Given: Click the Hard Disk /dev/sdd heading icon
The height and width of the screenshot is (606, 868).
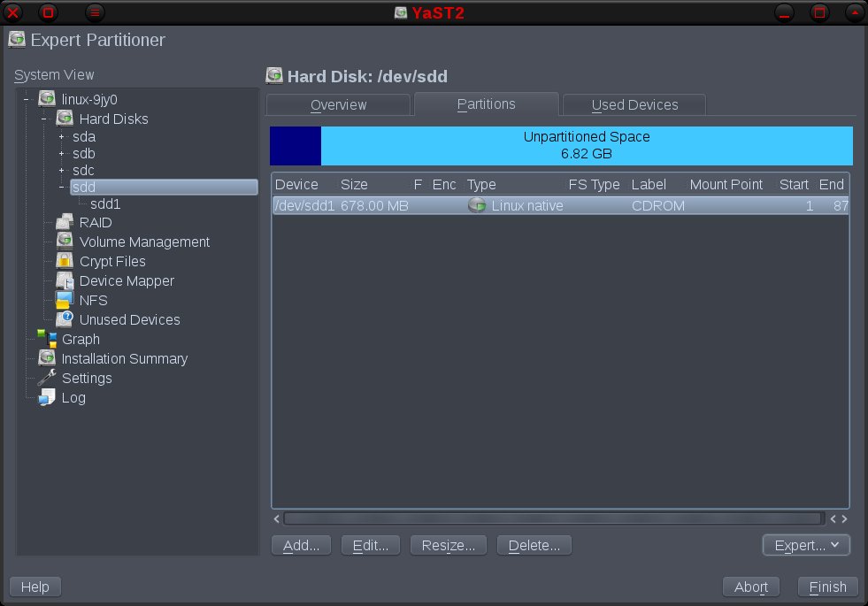Looking at the screenshot, I should (274, 75).
